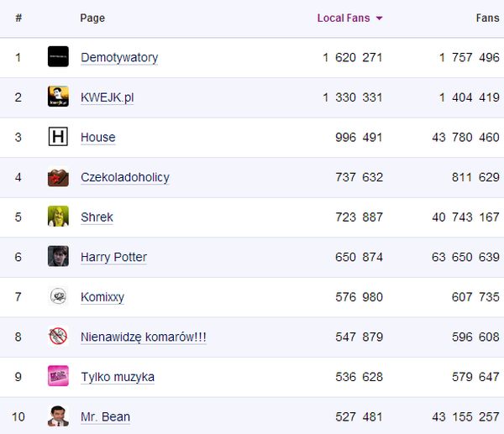Open the KWEJK.pl page link
Screen dimensions: 504x434
click(107, 97)
